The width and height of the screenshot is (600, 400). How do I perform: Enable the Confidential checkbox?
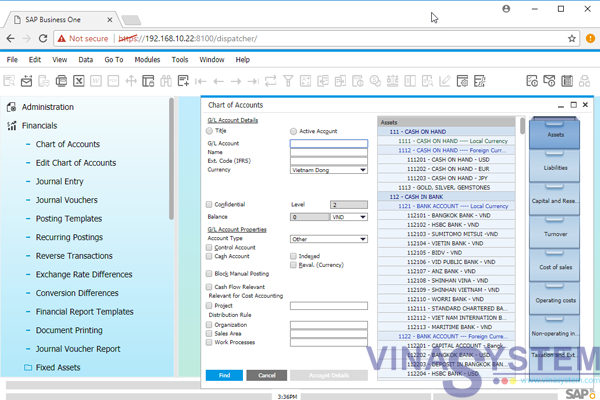(209, 204)
